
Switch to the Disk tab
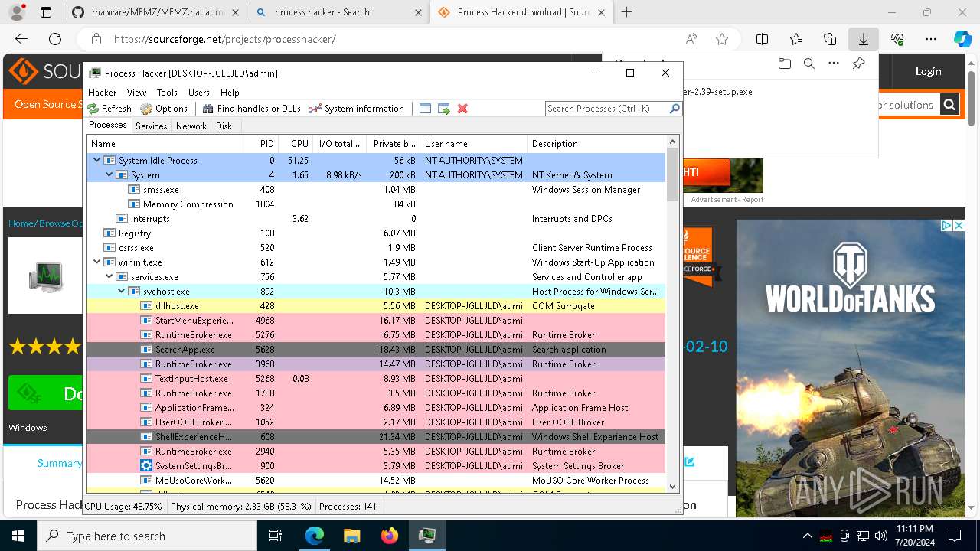point(224,126)
